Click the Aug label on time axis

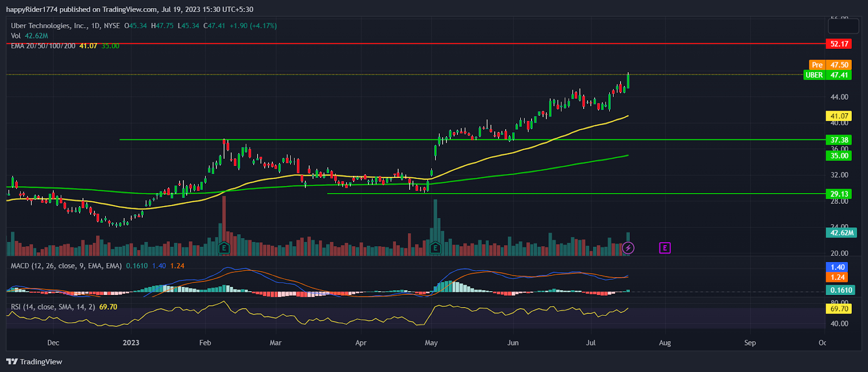tap(665, 343)
